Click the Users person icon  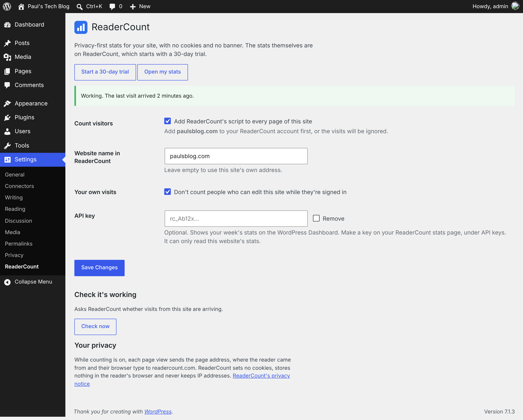tap(8, 131)
